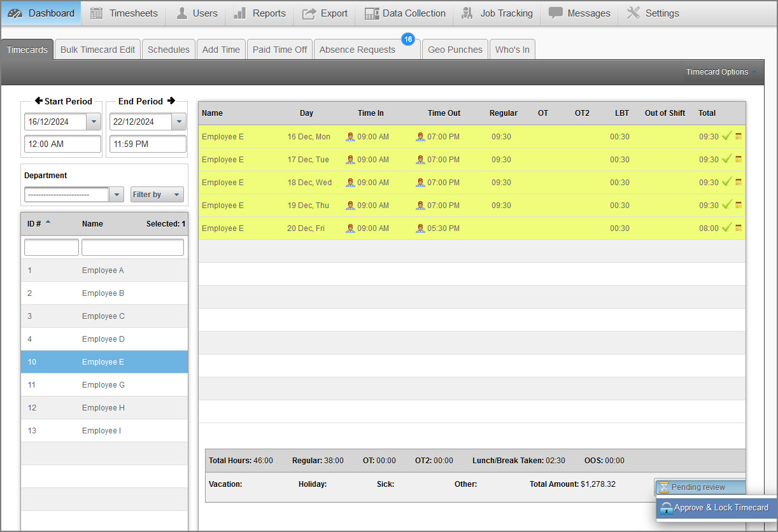Open the Reports menu
778x532 pixels.
[260, 13]
